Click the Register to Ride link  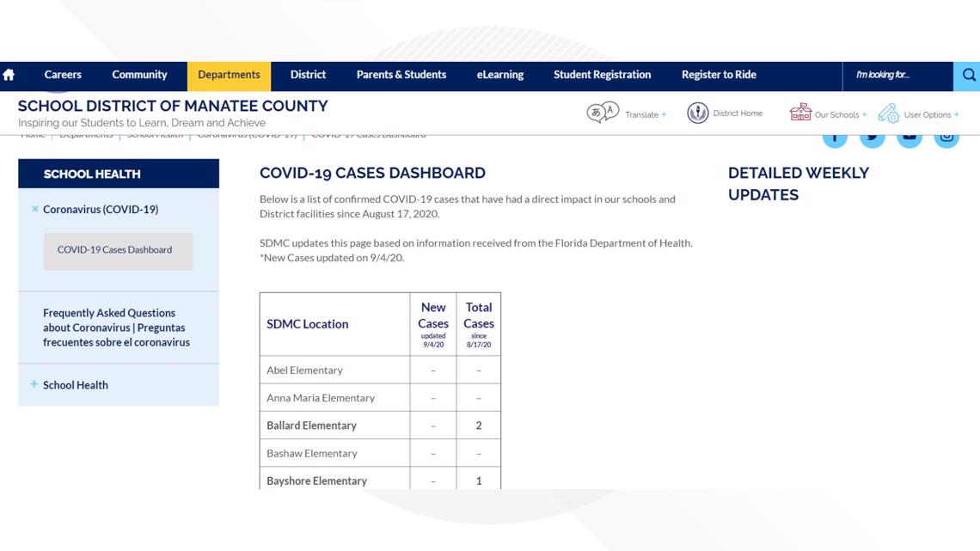pyautogui.click(x=719, y=75)
